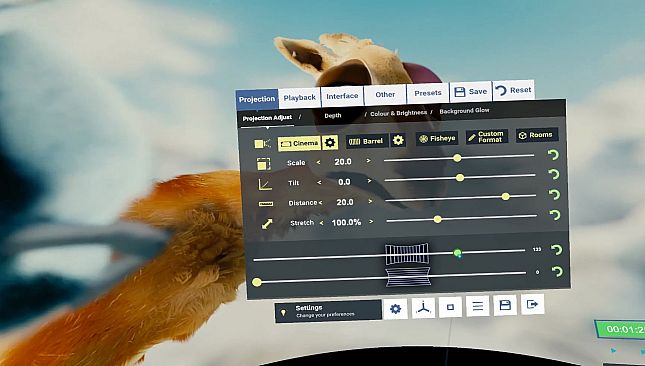
Task: Decrease Stretch with the left arrow
Action: pos(321,223)
